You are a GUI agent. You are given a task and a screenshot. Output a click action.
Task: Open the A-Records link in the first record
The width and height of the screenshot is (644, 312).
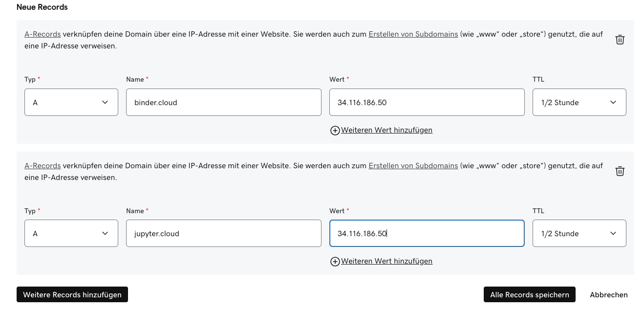43,35
